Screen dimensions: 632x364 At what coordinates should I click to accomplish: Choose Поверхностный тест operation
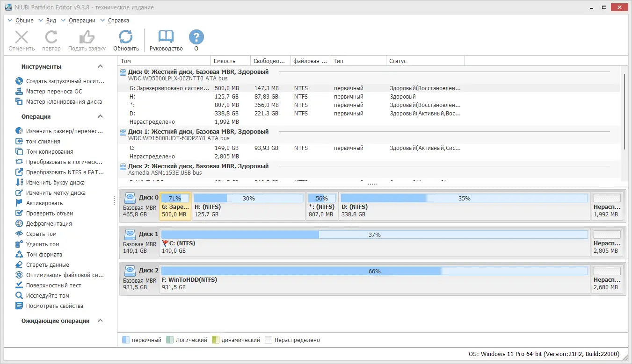point(48,285)
